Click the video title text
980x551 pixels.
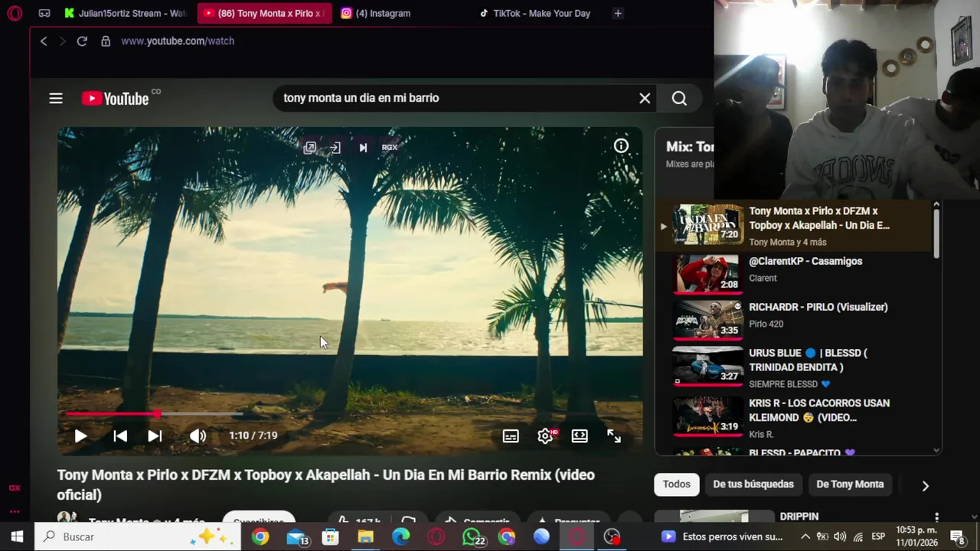click(326, 484)
